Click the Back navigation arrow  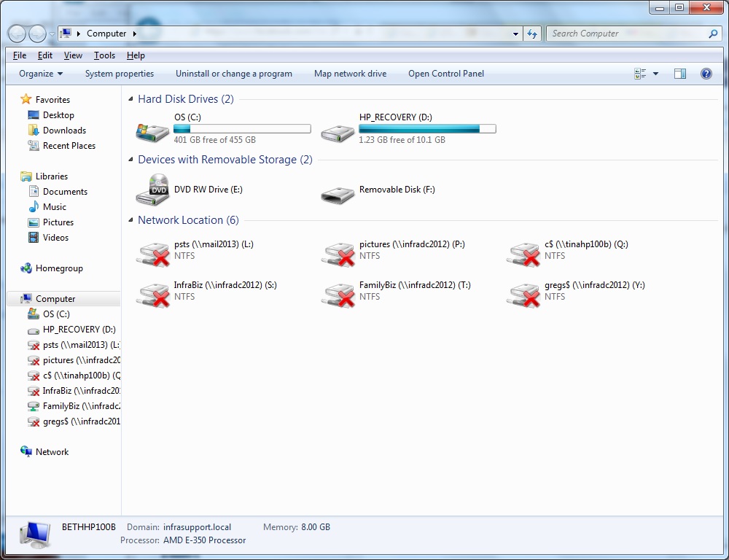(17, 34)
